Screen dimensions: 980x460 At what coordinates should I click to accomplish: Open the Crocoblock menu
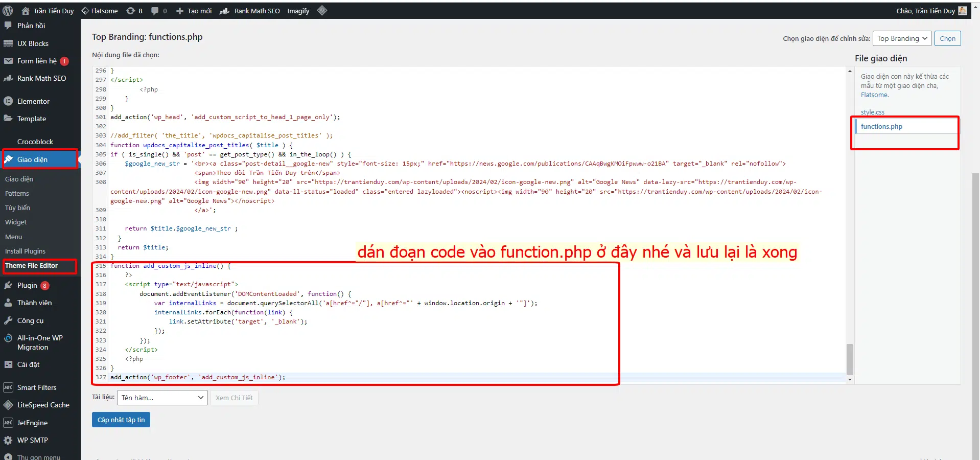coord(35,142)
